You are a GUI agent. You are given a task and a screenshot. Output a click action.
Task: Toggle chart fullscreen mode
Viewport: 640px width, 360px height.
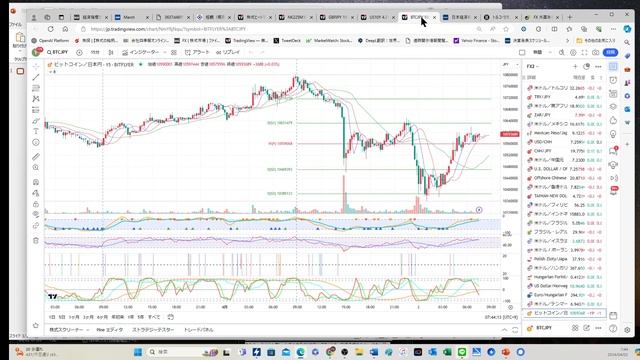584,53
